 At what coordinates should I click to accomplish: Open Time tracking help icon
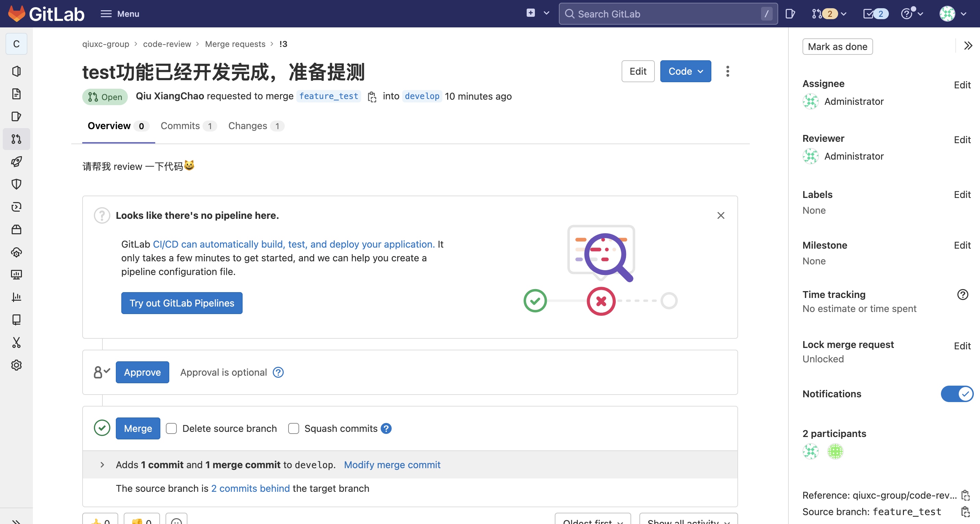pos(963,295)
